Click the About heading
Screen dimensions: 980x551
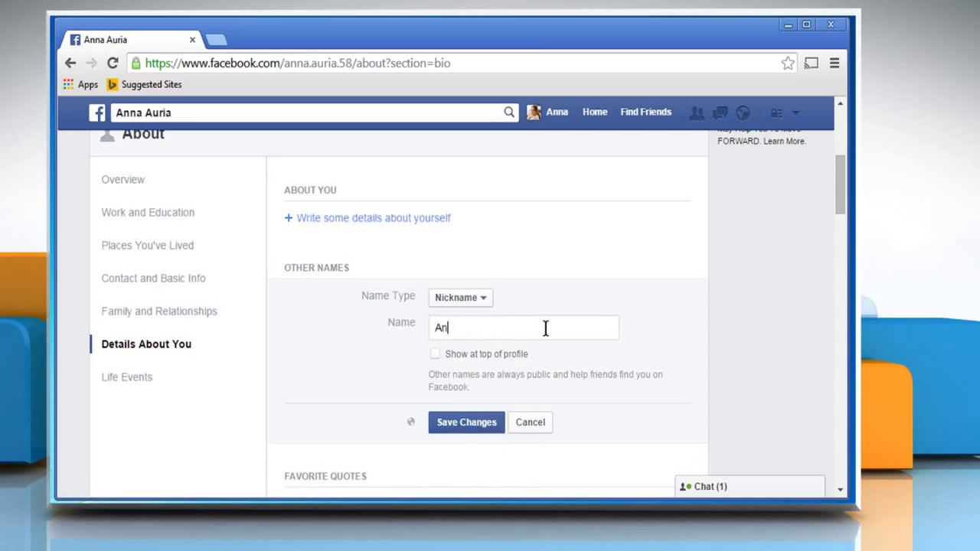pyautogui.click(x=143, y=135)
